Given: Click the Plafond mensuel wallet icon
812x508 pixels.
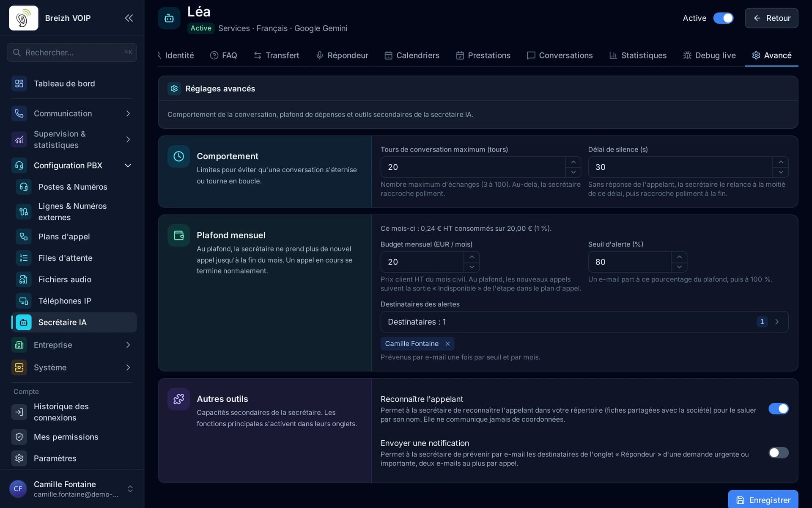Looking at the screenshot, I should (x=179, y=235).
